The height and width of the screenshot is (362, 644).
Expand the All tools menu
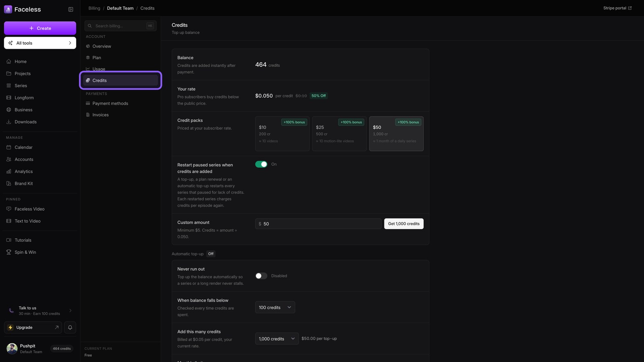[x=40, y=43]
